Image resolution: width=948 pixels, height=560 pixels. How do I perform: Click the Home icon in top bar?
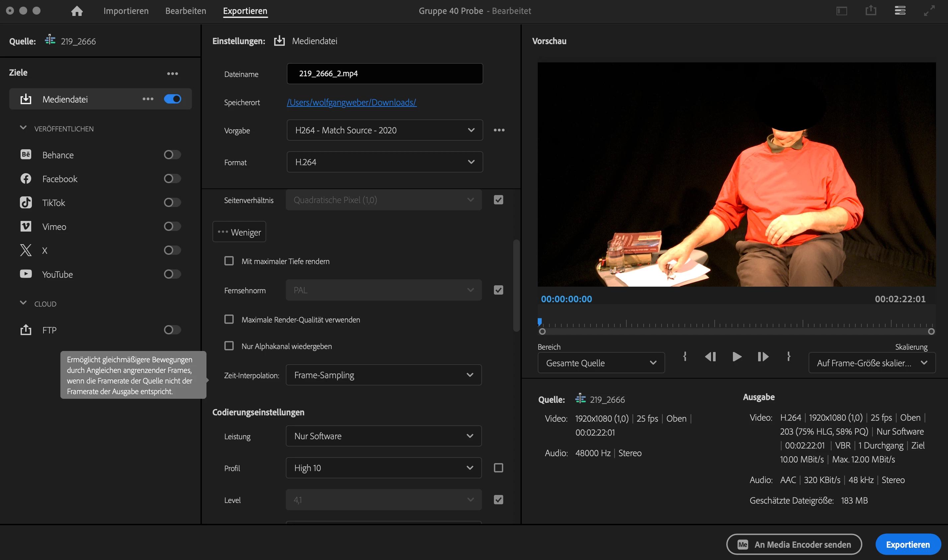[77, 11]
